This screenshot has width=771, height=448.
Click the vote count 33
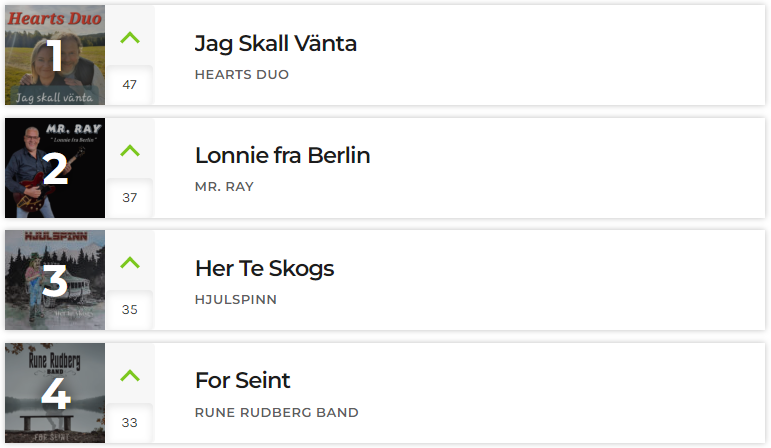pos(130,422)
